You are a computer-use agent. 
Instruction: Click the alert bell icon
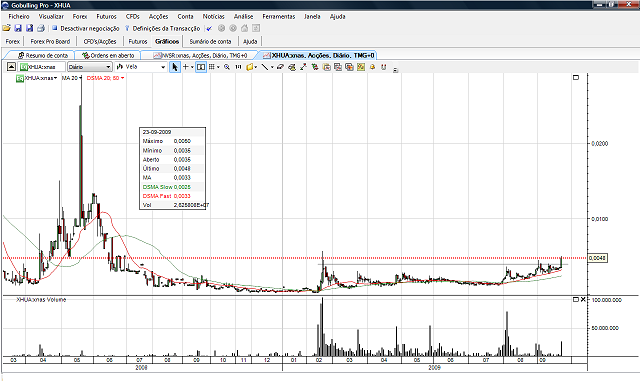coord(372,67)
